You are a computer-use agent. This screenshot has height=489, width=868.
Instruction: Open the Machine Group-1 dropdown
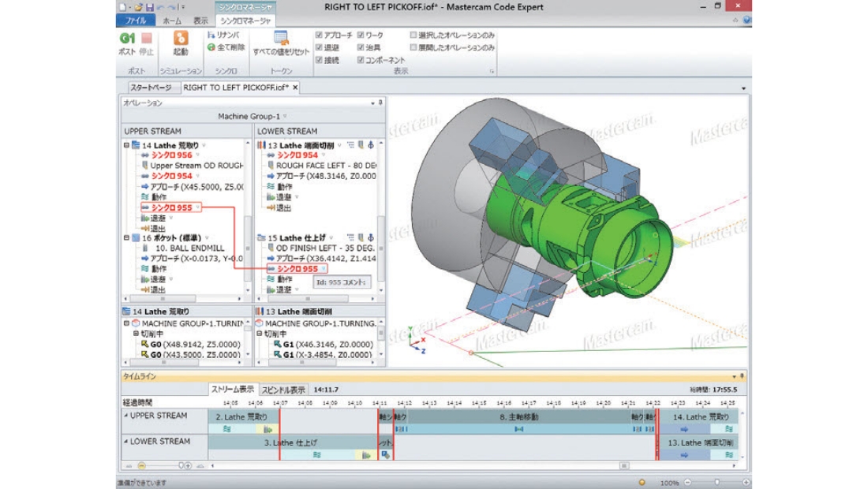pos(285,116)
